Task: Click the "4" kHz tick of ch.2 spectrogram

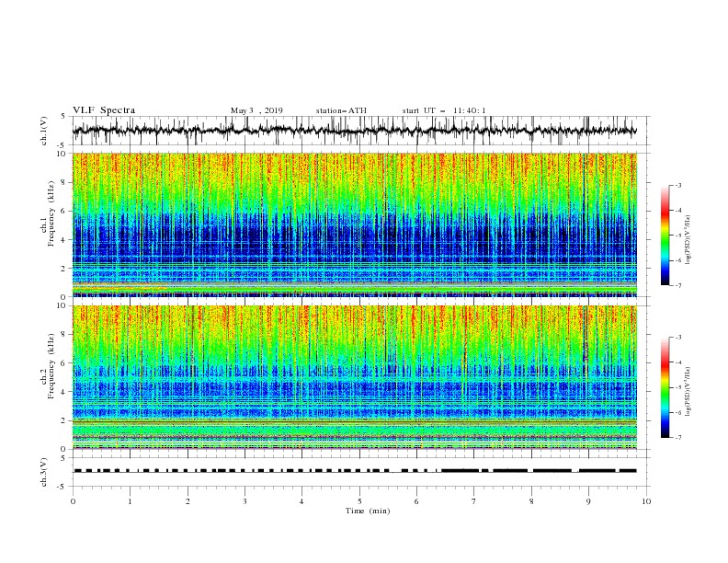Action: [64, 392]
